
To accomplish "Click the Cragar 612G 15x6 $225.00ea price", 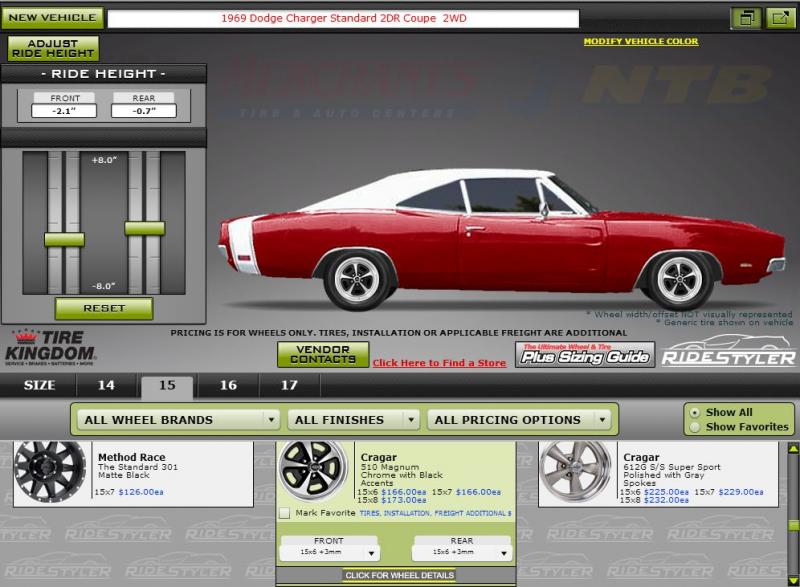I will click(x=666, y=492).
